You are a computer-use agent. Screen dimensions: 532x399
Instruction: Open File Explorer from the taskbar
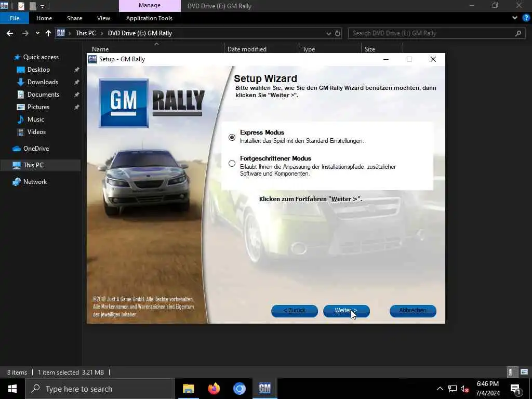coord(188,389)
